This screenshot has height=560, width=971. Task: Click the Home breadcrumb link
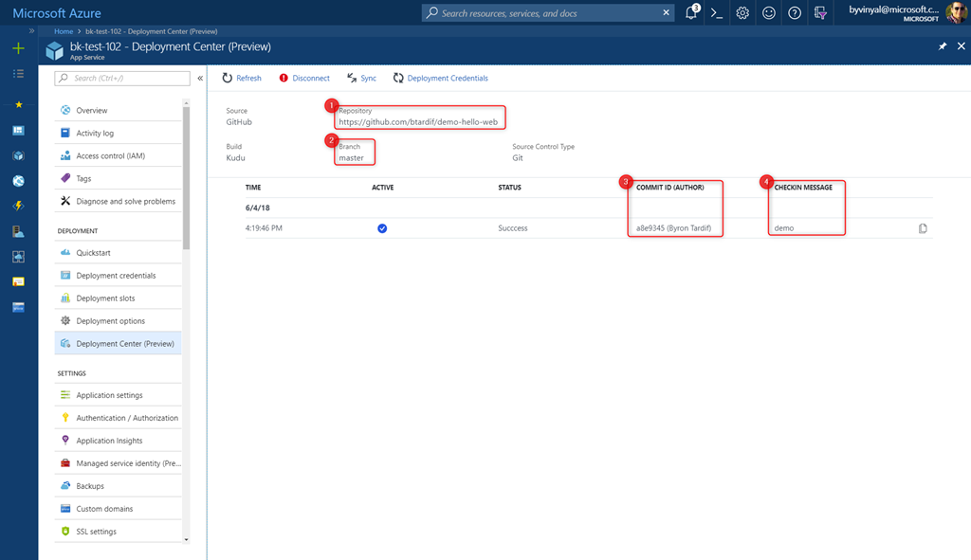point(64,31)
